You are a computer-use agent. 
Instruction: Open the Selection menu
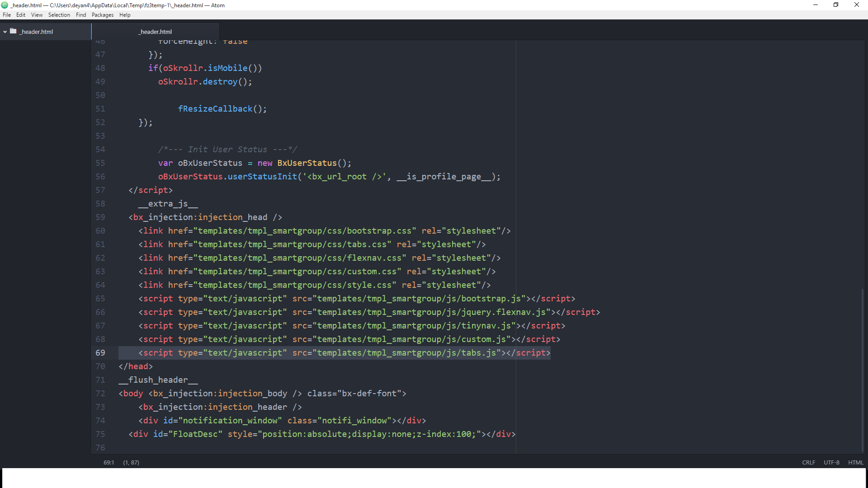click(x=59, y=15)
